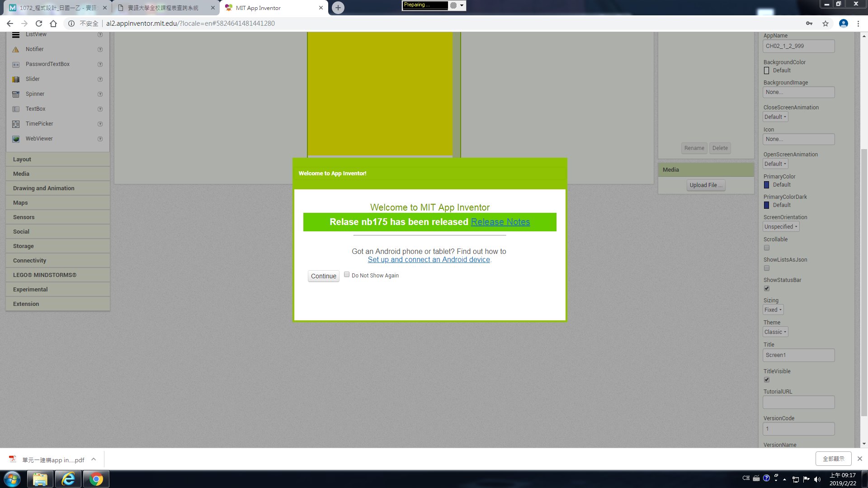The width and height of the screenshot is (868, 488).
Task: Open OpenScreenAnimation Default dropdown
Action: tap(775, 164)
